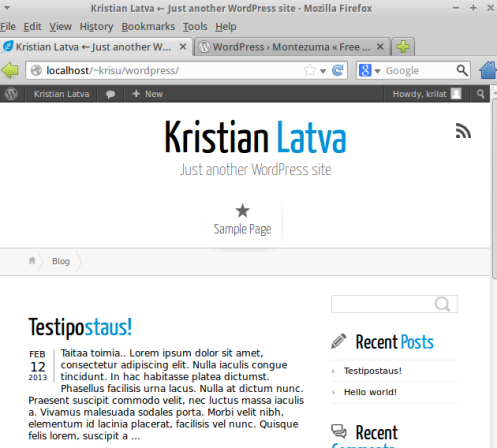Open the History menu
Viewport: 497px width, 448px height.
tap(96, 26)
